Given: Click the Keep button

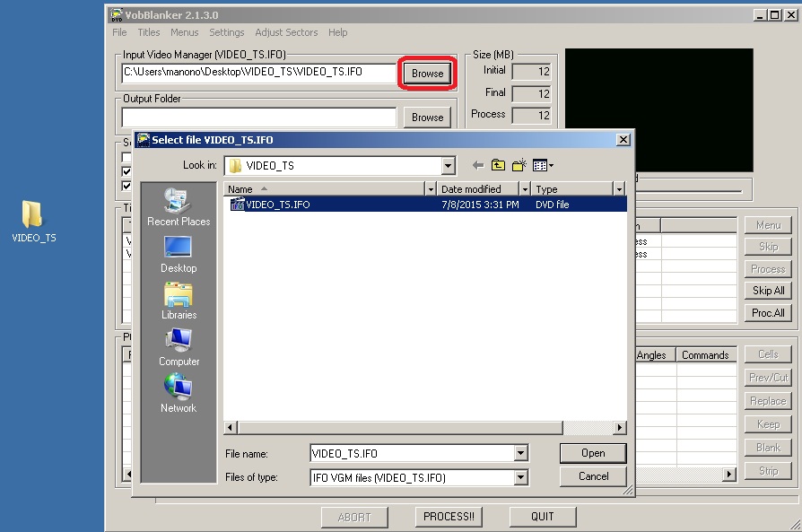Looking at the screenshot, I should coord(768,424).
